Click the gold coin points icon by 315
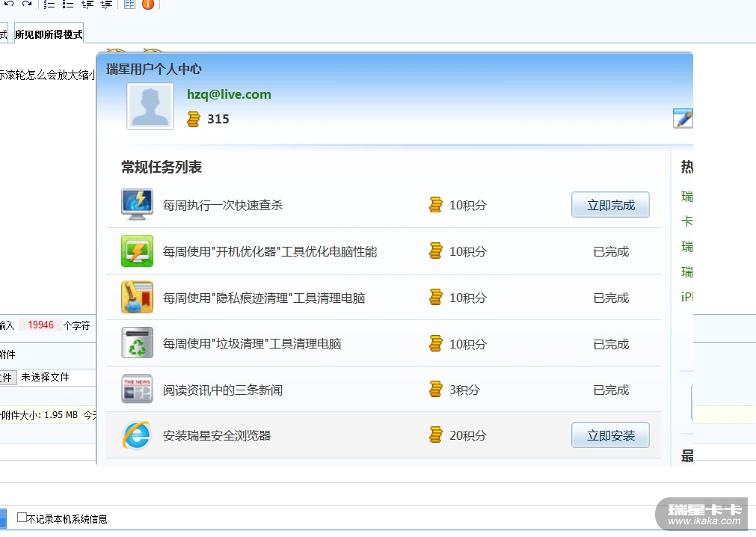Image resolution: width=756 pixels, height=537 pixels. (x=194, y=119)
